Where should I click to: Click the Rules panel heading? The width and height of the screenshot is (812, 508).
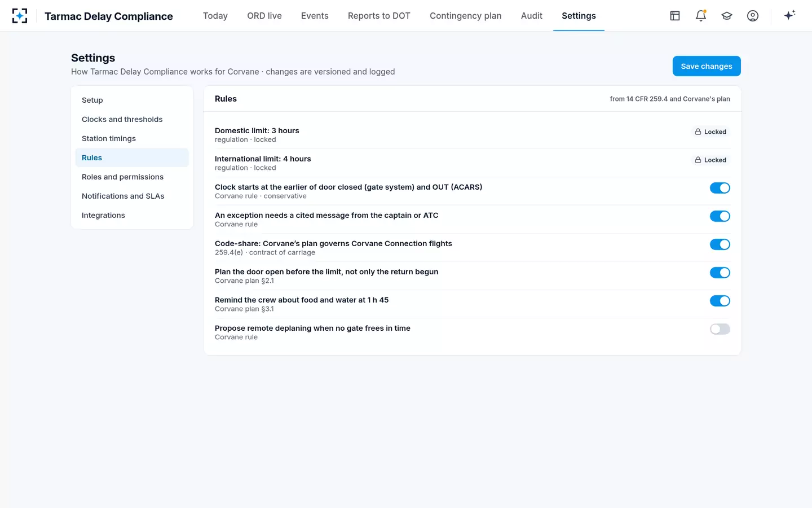(x=226, y=99)
